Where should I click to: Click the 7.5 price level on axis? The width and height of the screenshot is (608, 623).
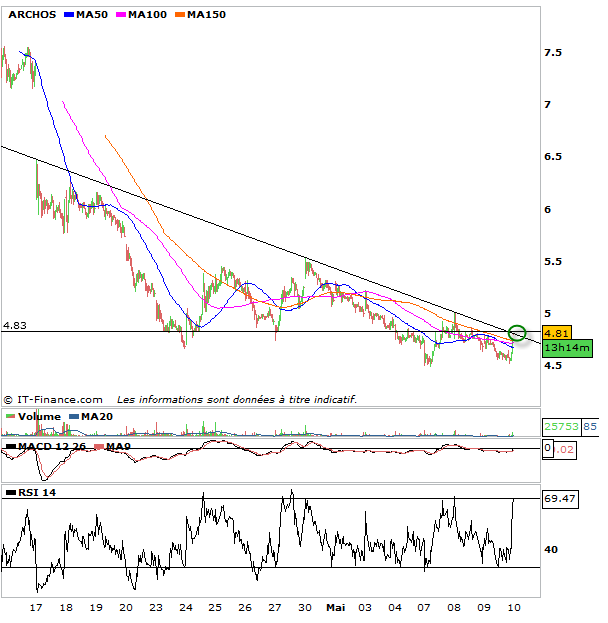point(552,52)
